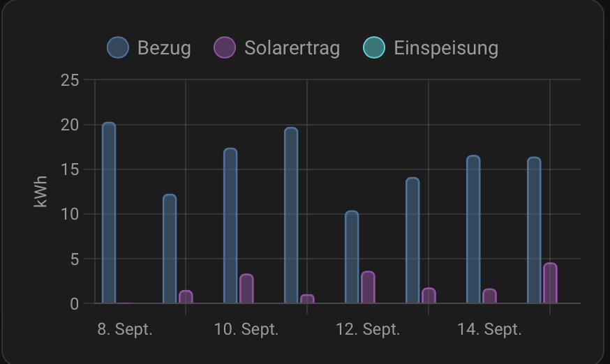Select the blue Bezug bar for 9. Sept.
The width and height of the screenshot is (610, 364).
point(170,249)
